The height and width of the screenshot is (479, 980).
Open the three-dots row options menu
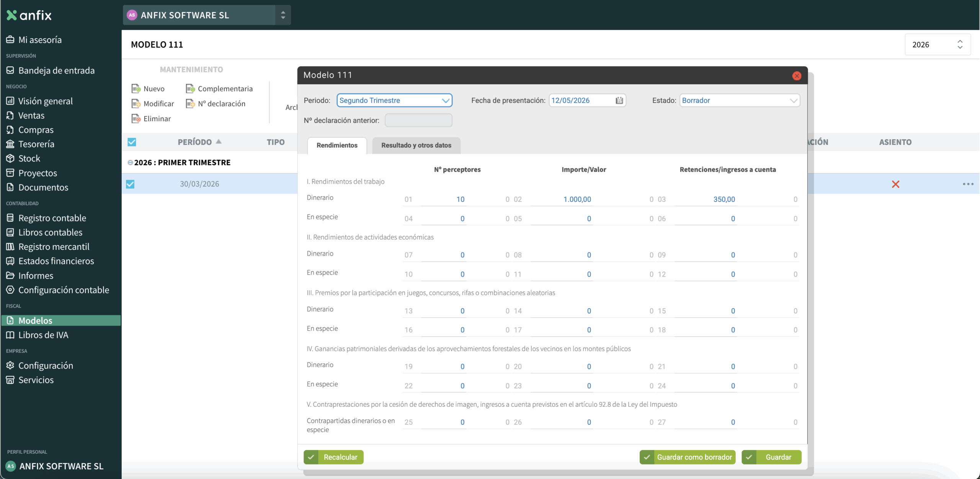coord(968,184)
